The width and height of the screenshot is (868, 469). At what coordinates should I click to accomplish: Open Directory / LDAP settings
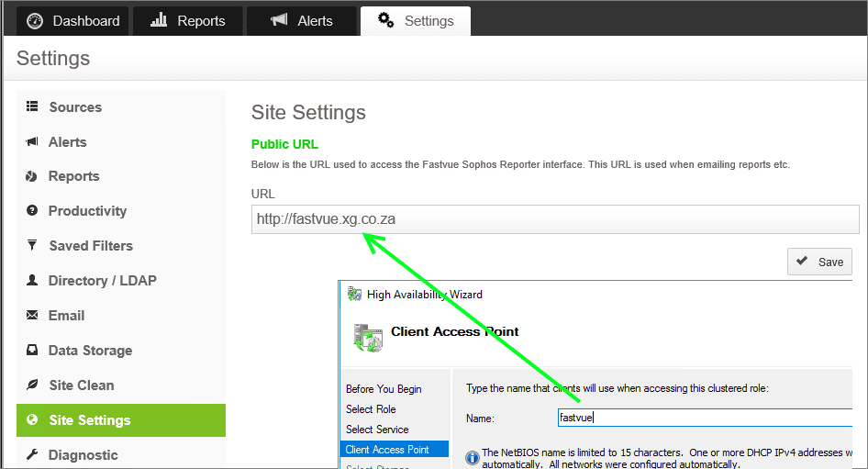point(121,281)
